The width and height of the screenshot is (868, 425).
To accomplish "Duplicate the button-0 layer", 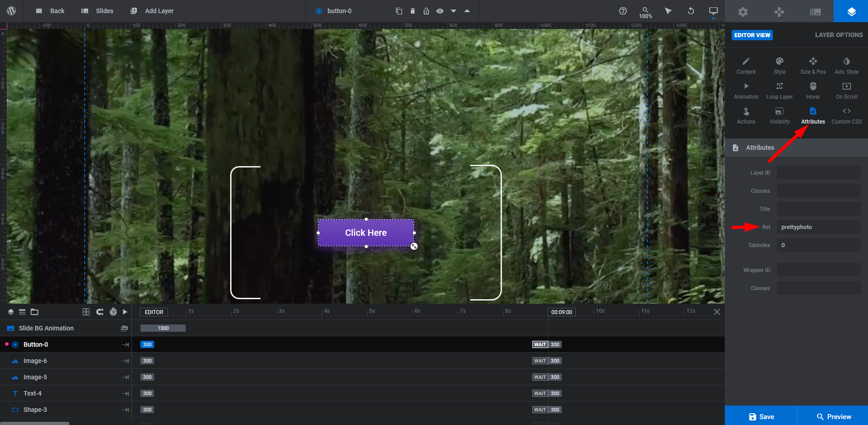I will pos(399,11).
